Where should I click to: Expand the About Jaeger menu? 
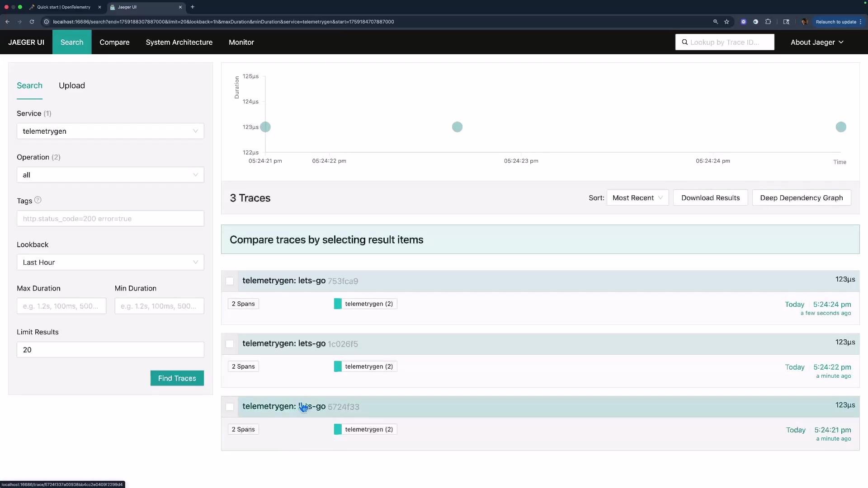tap(817, 42)
